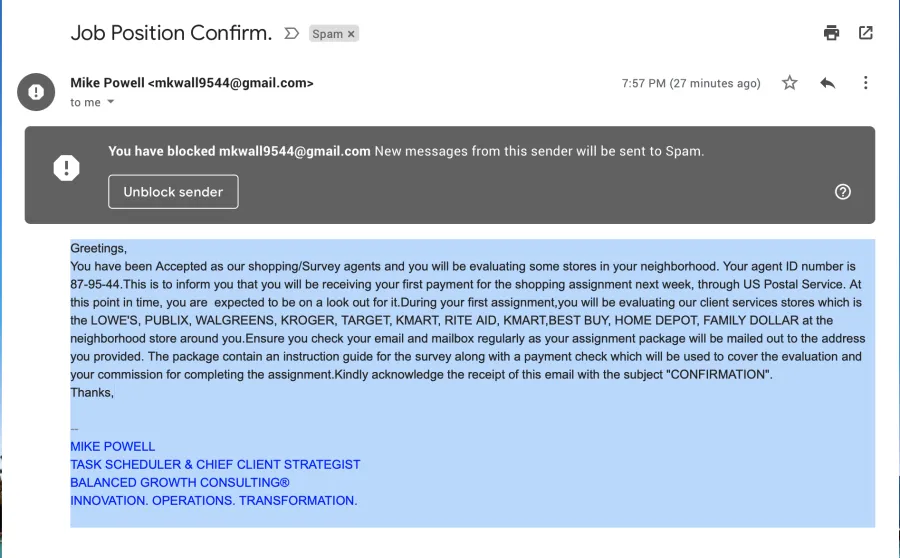Click the sender's warning avatar icon
Viewport: 900px width, 558px height.
tap(36, 92)
